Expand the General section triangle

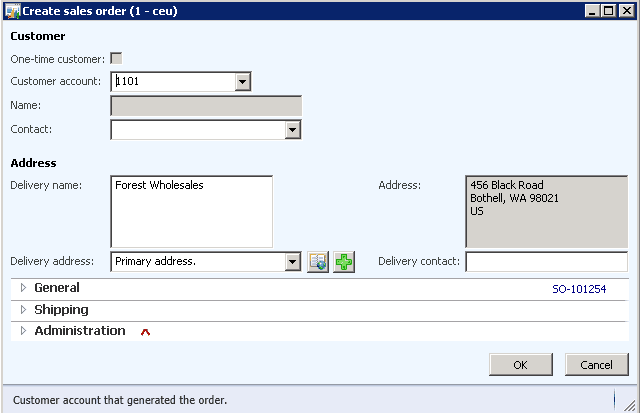coord(23,288)
